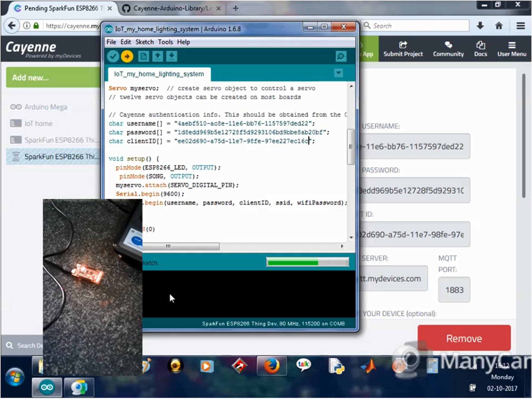Click the Cayenne logo
532x399 pixels.
tap(43, 49)
